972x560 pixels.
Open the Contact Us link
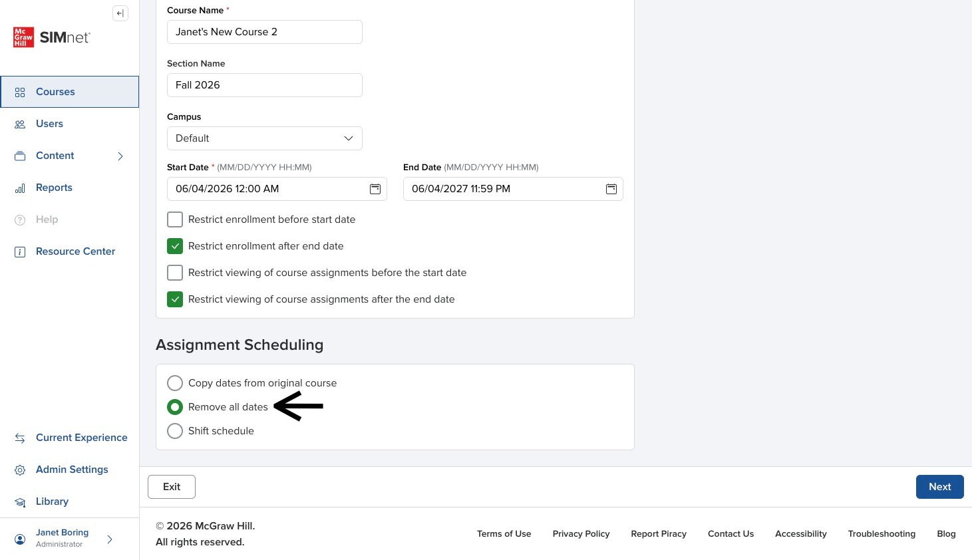pos(731,533)
